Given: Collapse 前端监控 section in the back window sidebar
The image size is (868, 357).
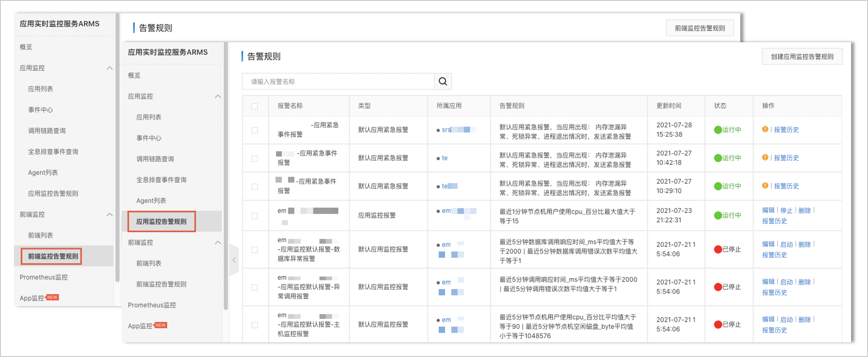Looking at the screenshot, I should [x=110, y=215].
